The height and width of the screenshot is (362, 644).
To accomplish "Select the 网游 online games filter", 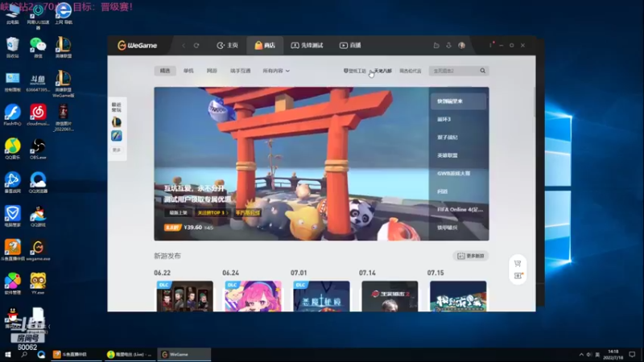I will (x=212, y=71).
